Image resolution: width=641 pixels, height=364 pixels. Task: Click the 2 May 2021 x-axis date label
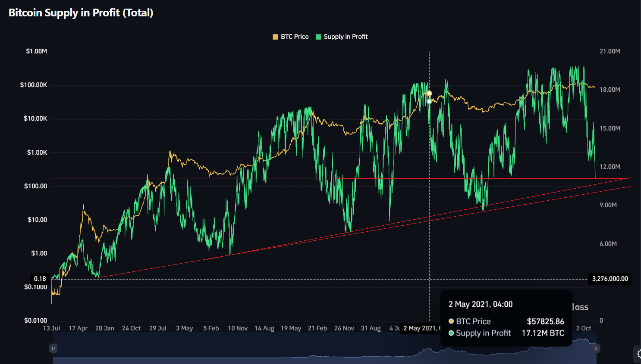pos(421,328)
